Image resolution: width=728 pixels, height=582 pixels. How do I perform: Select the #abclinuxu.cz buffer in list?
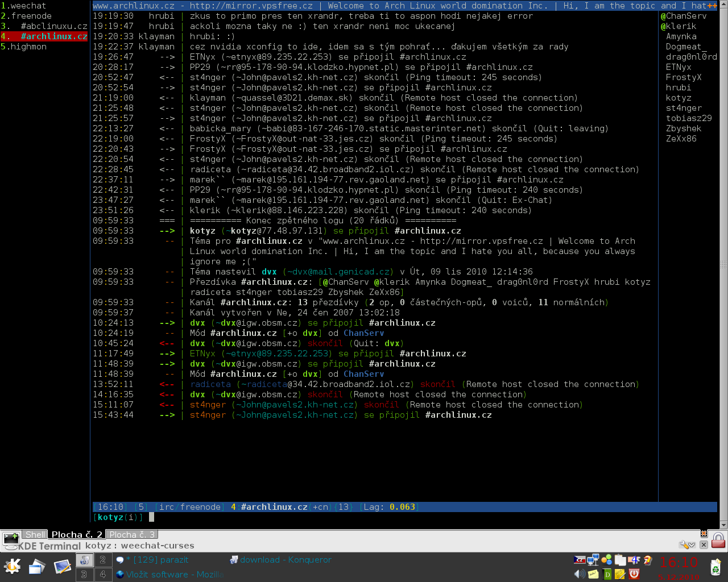click(x=44, y=26)
